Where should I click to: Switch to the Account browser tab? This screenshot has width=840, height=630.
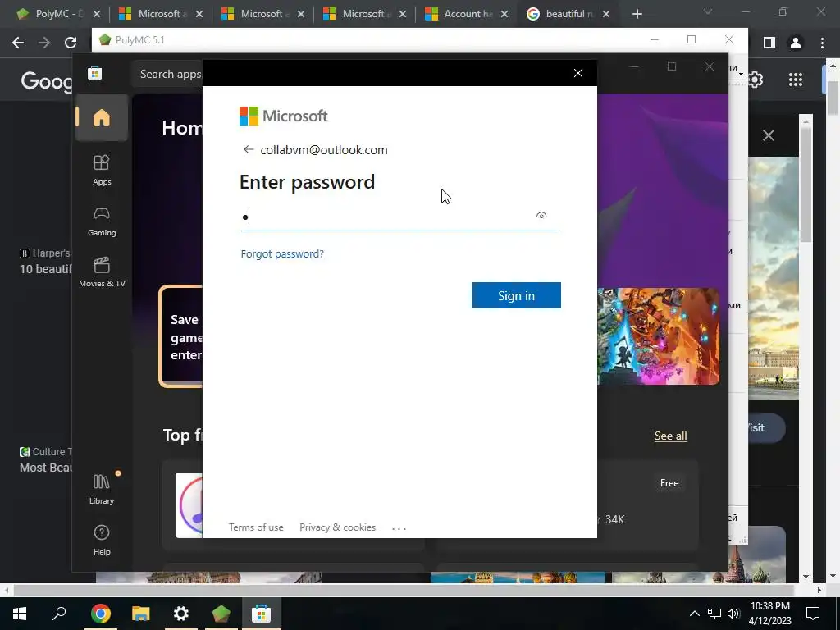[465, 14]
